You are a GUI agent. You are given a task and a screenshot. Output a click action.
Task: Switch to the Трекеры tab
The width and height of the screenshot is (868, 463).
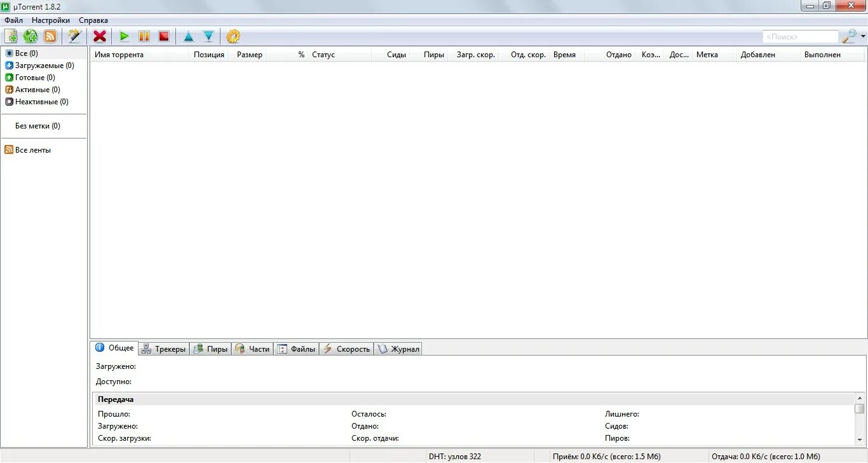tap(164, 349)
